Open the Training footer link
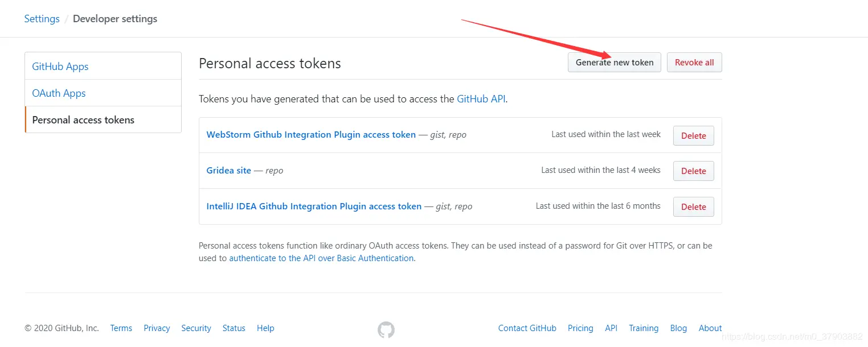Screen dimensions: 868x347 (644, 328)
